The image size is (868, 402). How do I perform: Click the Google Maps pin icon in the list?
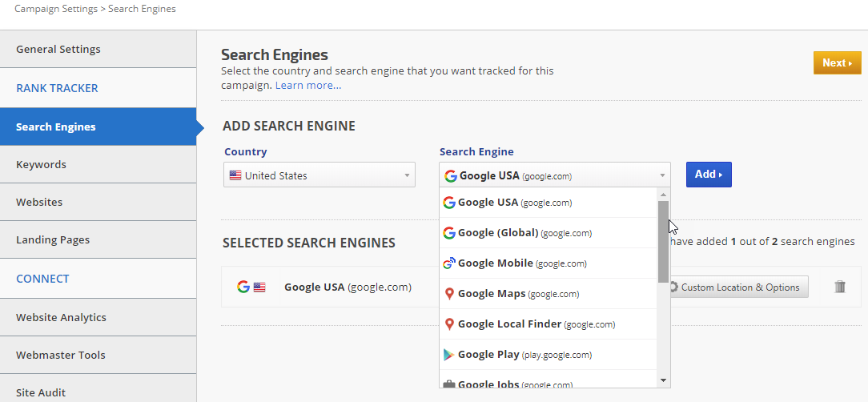(449, 294)
